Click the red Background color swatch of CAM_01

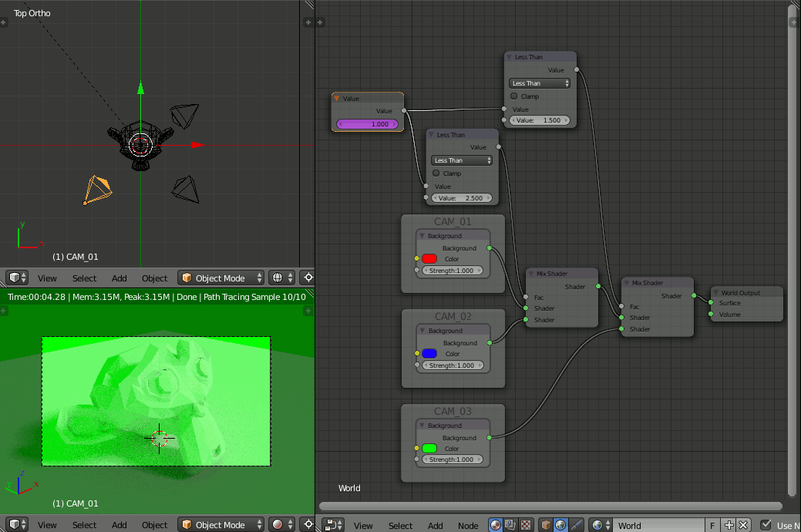pyautogui.click(x=430, y=259)
